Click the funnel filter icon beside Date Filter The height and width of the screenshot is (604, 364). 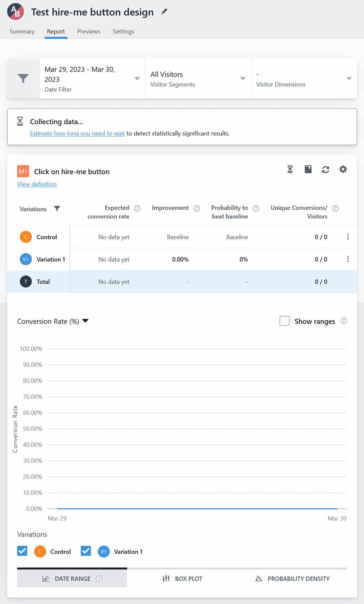[23, 78]
